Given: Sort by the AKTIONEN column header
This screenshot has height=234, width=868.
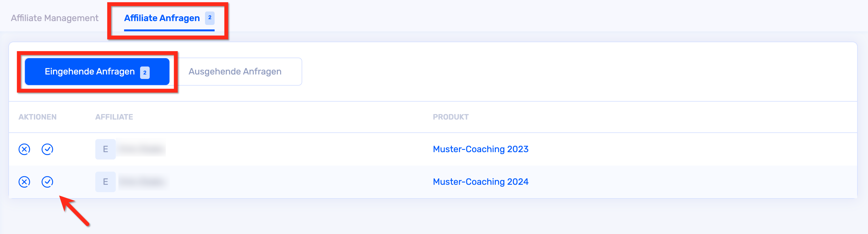Looking at the screenshot, I should tap(37, 117).
